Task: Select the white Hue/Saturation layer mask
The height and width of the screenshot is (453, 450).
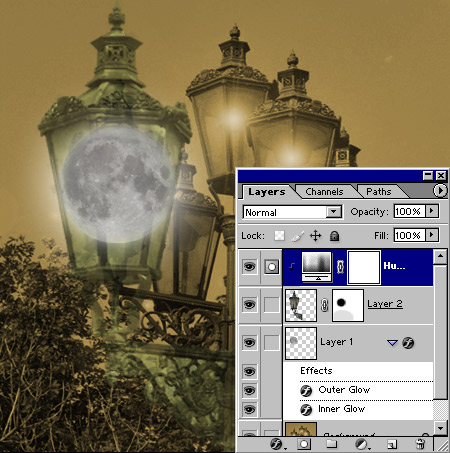Action: (x=364, y=267)
